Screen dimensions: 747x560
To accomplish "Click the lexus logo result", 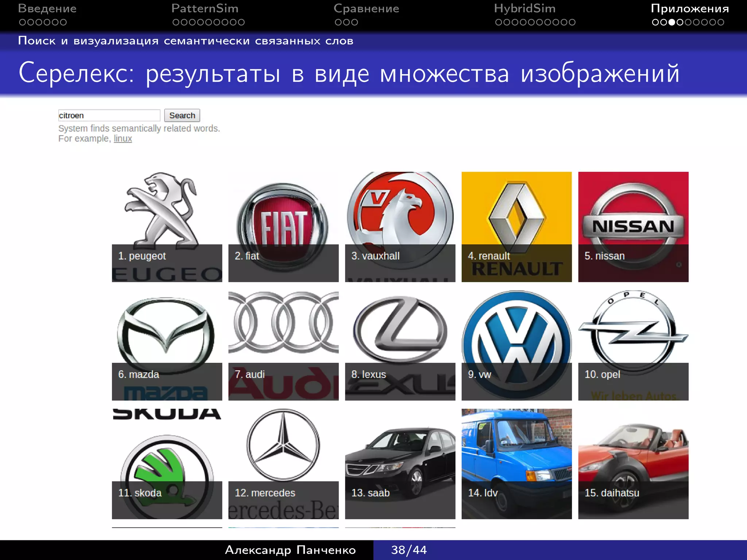I will [x=400, y=345].
